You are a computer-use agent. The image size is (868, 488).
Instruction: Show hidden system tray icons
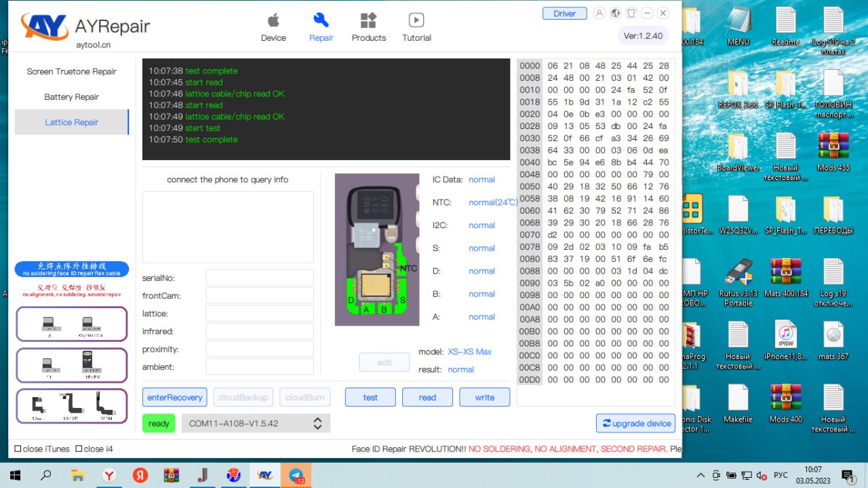pyautogui.click(x=701, y=475)
